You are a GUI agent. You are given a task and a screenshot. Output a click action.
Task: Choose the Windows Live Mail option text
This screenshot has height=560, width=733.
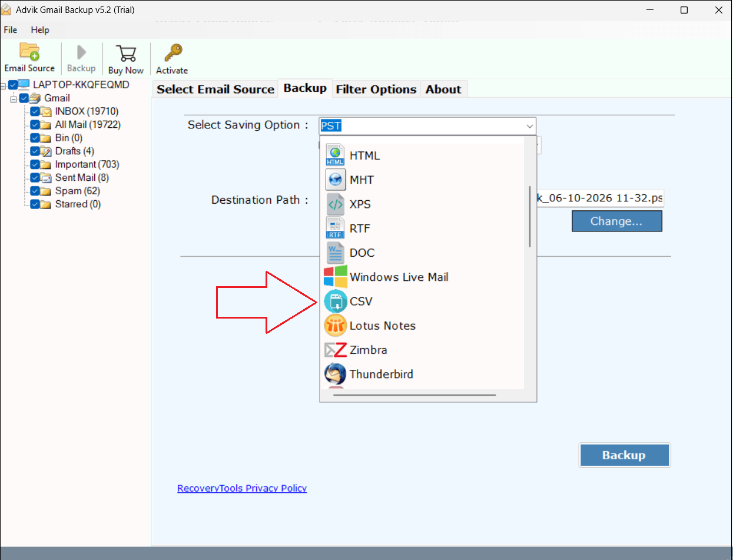click(399, 277)
